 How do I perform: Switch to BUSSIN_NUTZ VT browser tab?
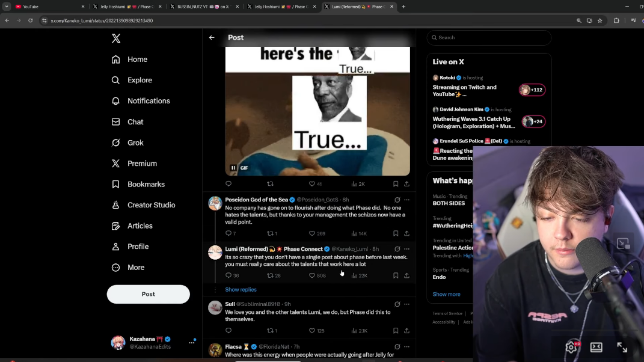[203, 7]
